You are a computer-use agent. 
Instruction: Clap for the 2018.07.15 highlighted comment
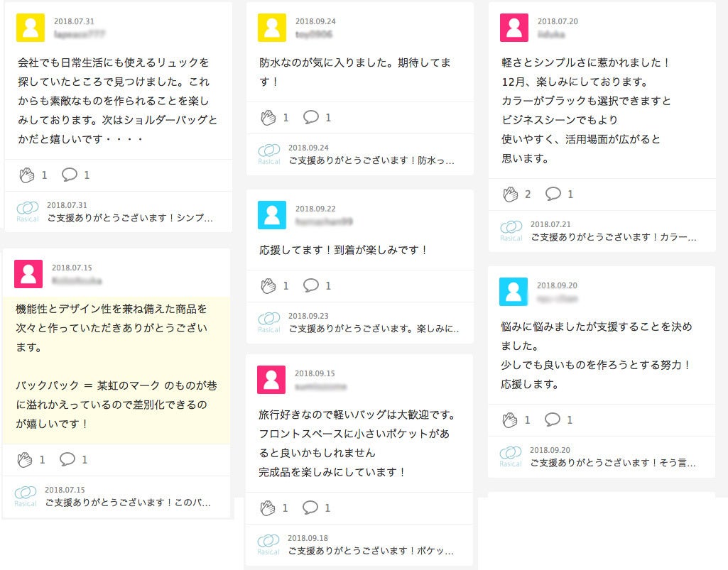pos(25,459)
